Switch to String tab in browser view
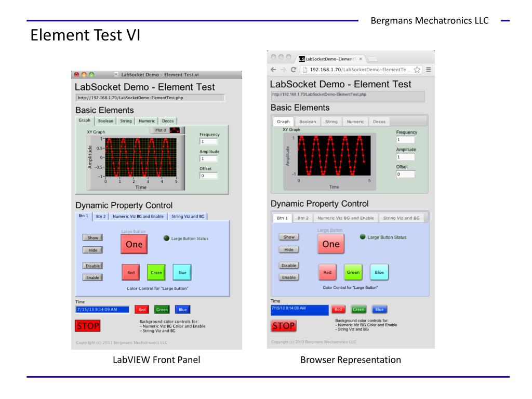Viewport: 532px width, 399px height. [331, 122]
